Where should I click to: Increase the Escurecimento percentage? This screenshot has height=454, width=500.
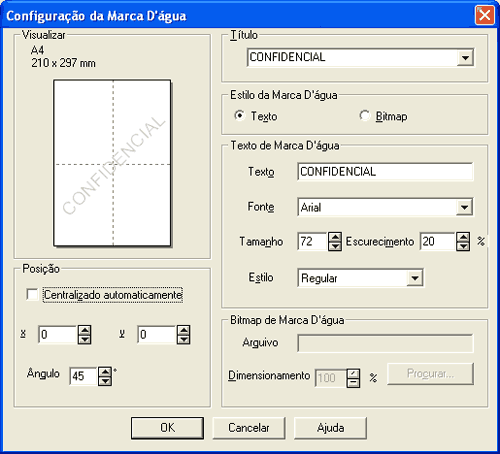[463, 237]
